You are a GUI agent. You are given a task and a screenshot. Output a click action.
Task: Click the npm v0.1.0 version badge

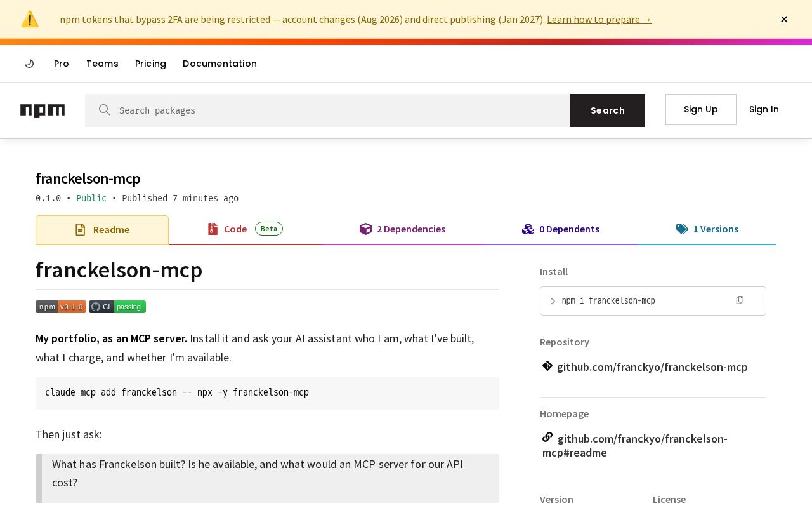coord(61,307)
